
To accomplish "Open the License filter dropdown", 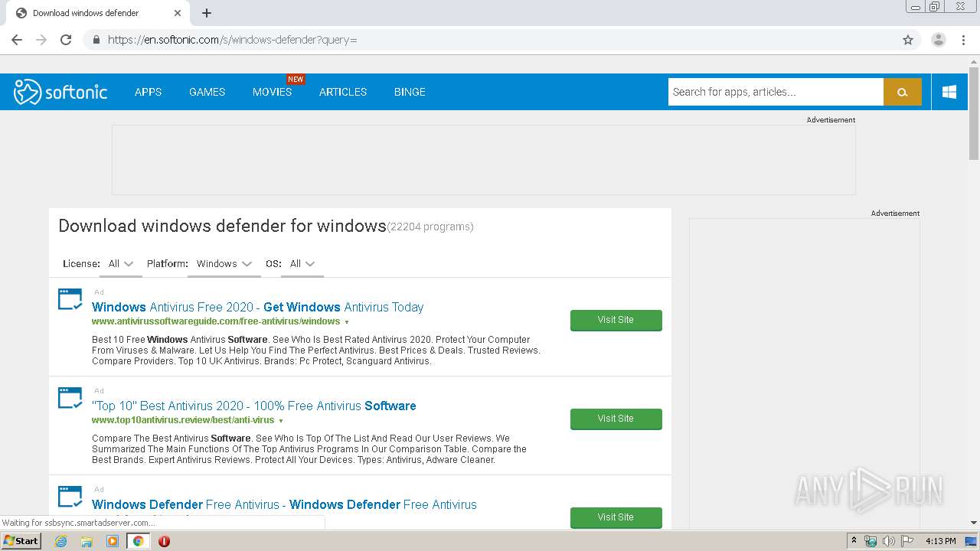I will pyautogui.click(x=121, y=264).
